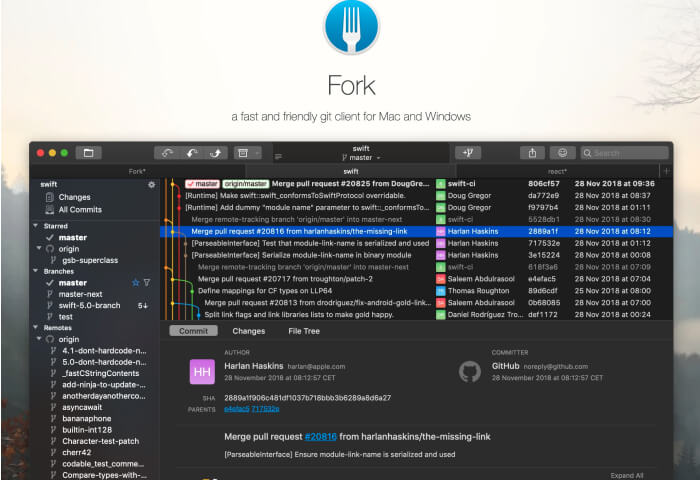Click the Search field
Screen dimensions: 700x480
click(624, 153)
